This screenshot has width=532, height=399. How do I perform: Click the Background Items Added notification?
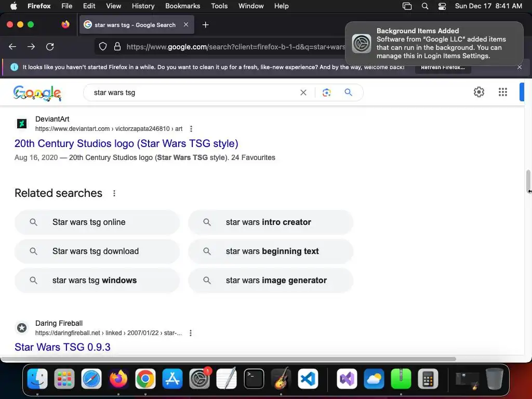[434, 44]
